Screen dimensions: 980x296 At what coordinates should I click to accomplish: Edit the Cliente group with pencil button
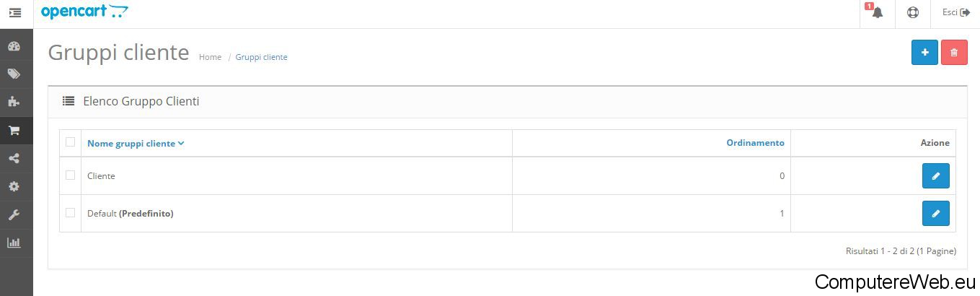coord(935,175)
